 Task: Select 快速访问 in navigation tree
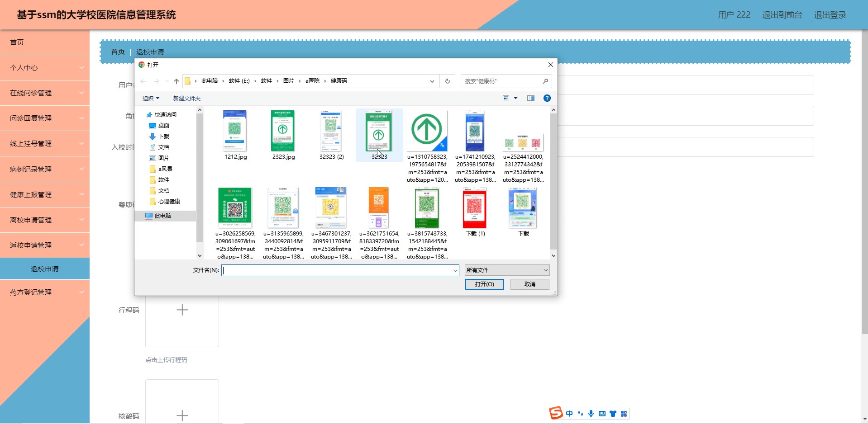pyautogui.click(x=165, y=115)
